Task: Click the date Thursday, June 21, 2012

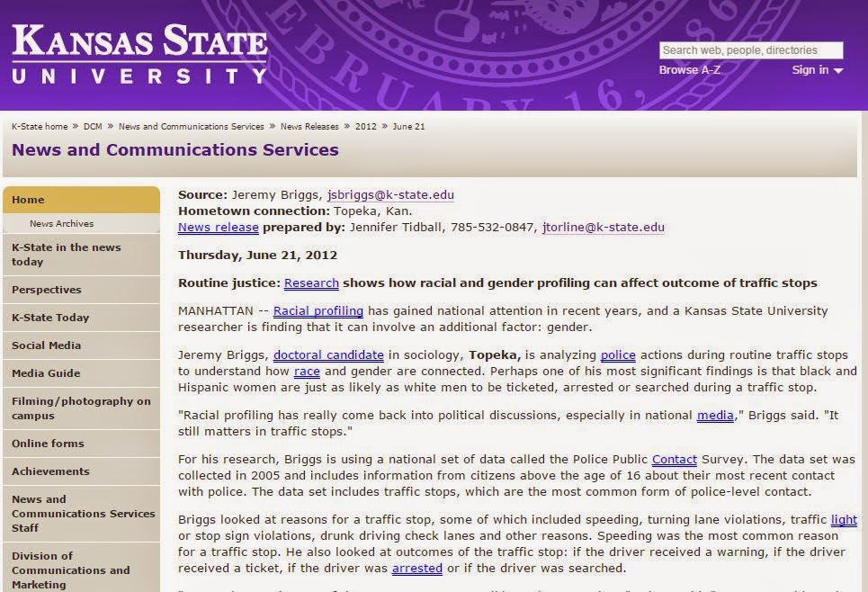Action: [x=257, y=256]
